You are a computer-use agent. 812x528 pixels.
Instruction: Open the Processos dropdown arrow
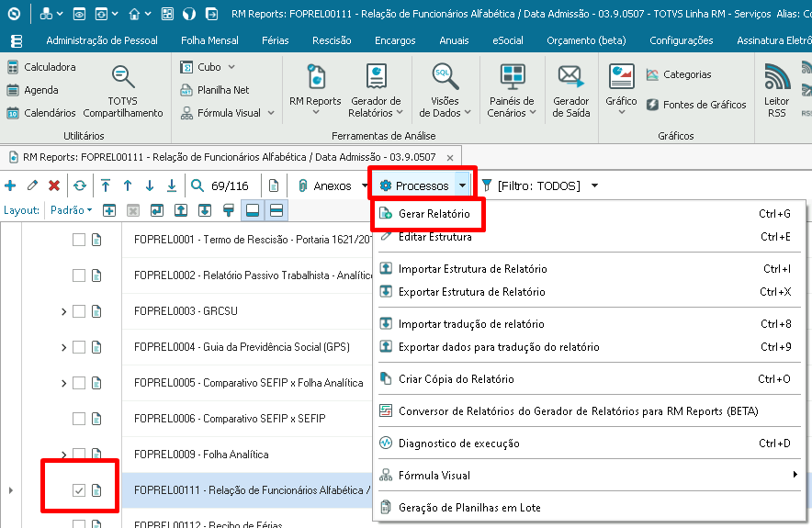(x=462, y=185)
